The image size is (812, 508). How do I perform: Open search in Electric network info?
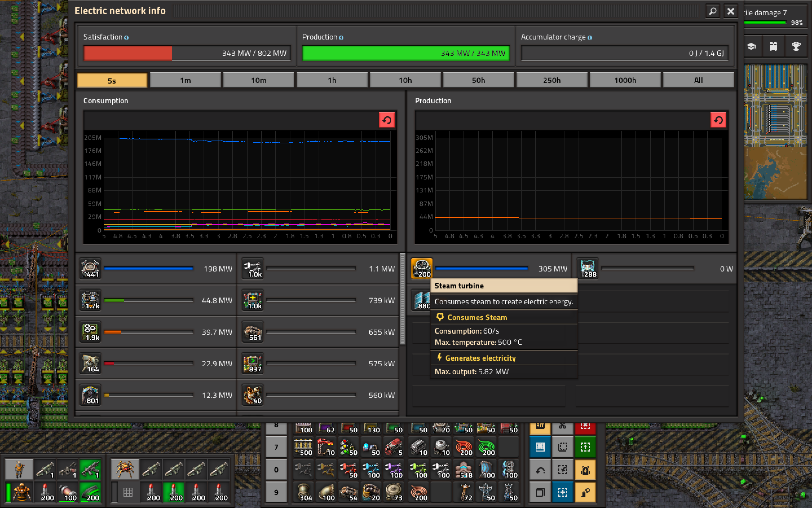(x=712, y=11)
